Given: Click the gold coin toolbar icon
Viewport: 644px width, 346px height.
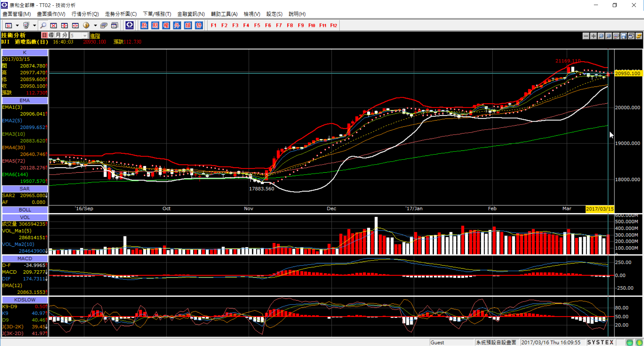Looking at the screenshot, I should point(86,25).
